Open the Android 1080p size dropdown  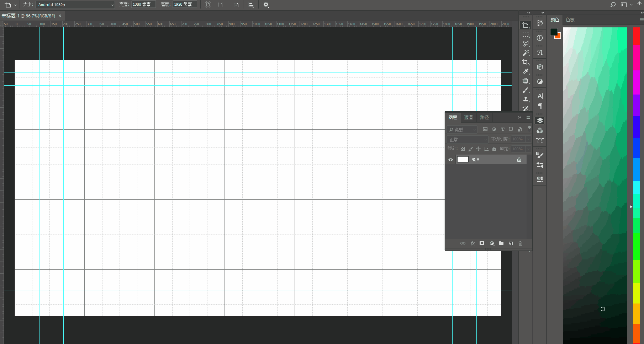75,5
